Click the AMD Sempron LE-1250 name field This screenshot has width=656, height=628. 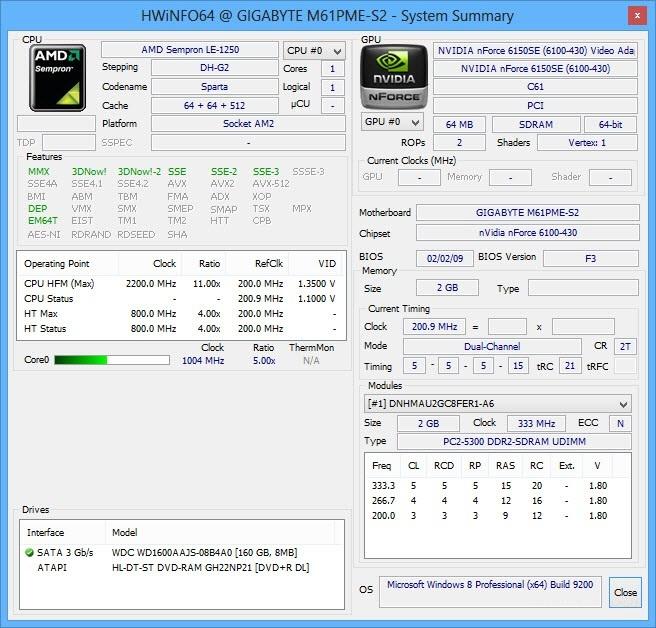point(190,50)
